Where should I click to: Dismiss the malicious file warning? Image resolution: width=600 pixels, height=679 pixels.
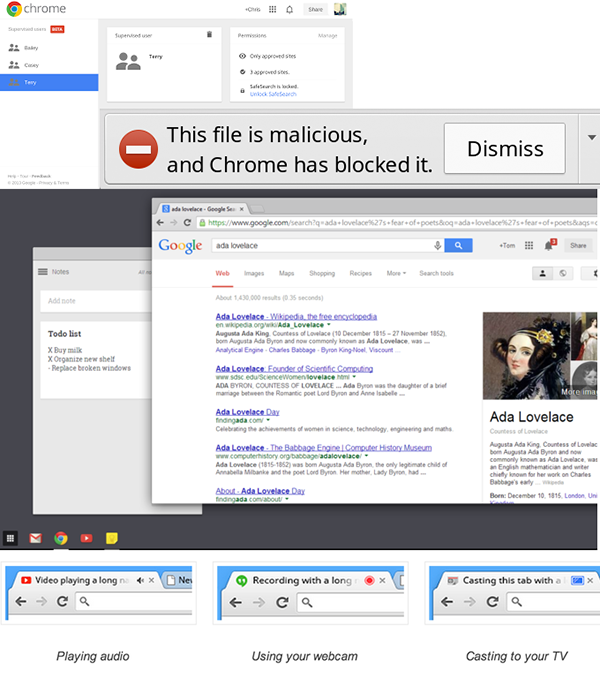tap(505, 149)
